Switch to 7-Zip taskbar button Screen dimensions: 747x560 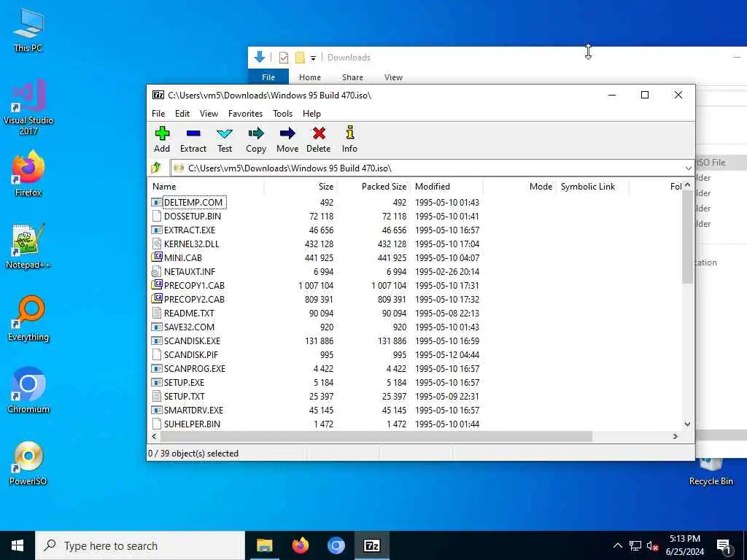coord(371,545)
